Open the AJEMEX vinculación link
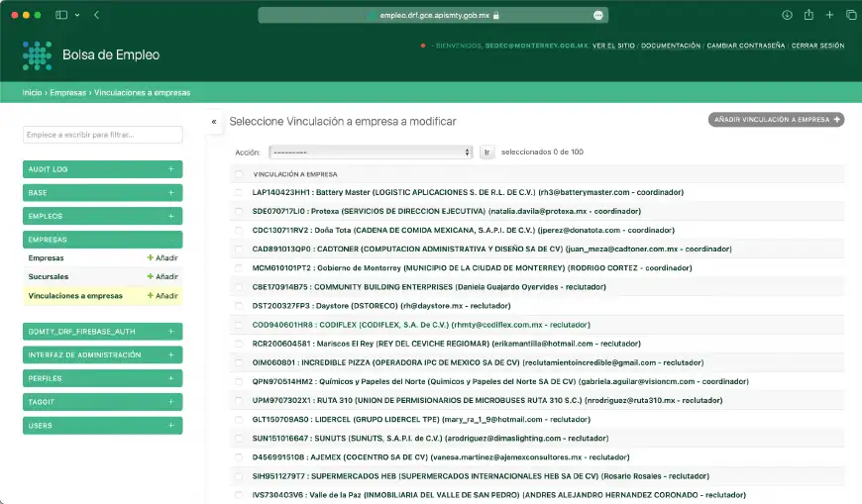The height and width of the screenshot is (504, 862). click(441, 457)
